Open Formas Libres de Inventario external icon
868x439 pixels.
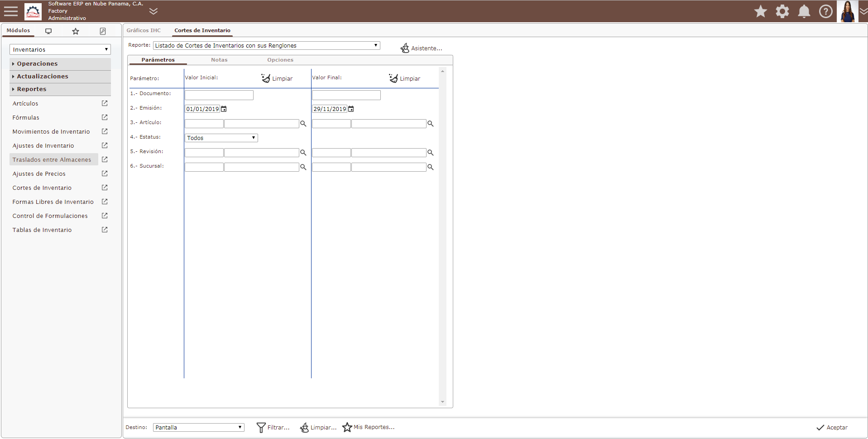(105, 202)
